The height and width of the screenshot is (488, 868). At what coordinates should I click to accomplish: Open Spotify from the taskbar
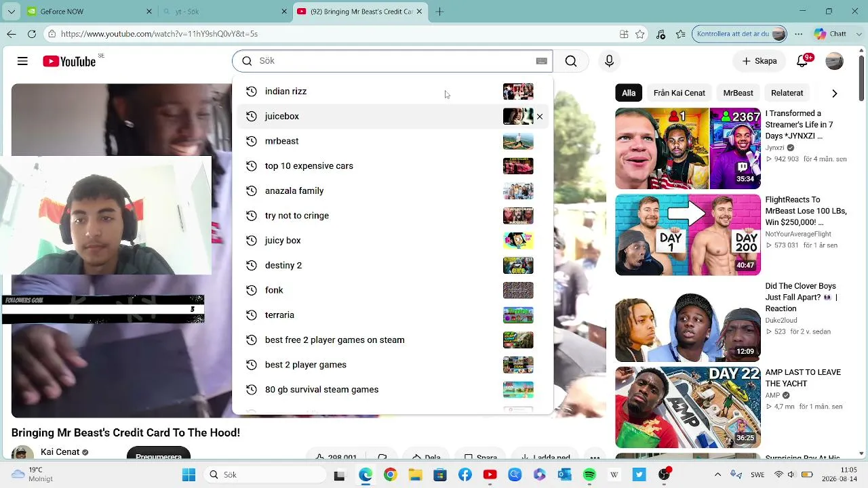click(589, 474)
